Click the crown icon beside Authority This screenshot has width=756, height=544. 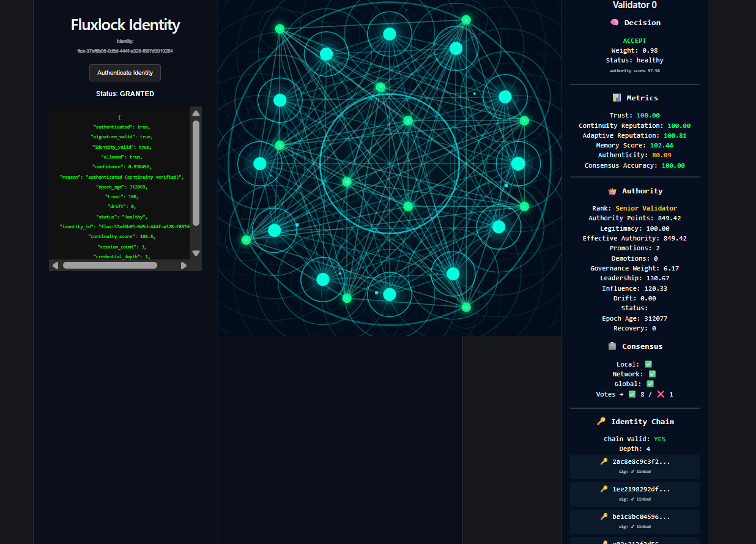(x=612, y=191)
